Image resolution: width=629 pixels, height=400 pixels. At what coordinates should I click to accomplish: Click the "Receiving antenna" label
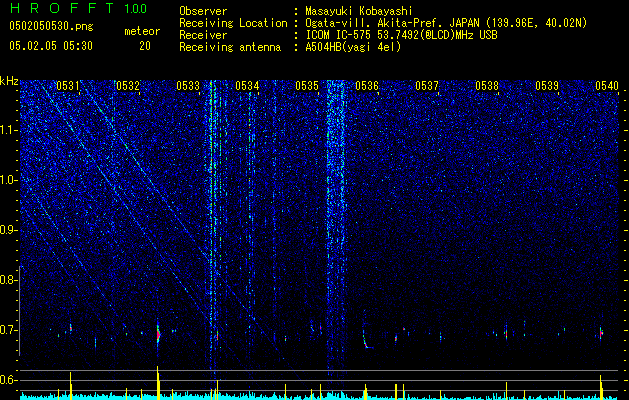(x=230, y=47)
